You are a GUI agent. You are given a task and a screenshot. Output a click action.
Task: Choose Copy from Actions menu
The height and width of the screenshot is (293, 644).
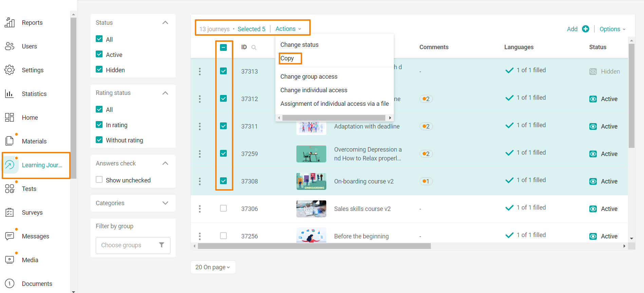click(287, 58)
